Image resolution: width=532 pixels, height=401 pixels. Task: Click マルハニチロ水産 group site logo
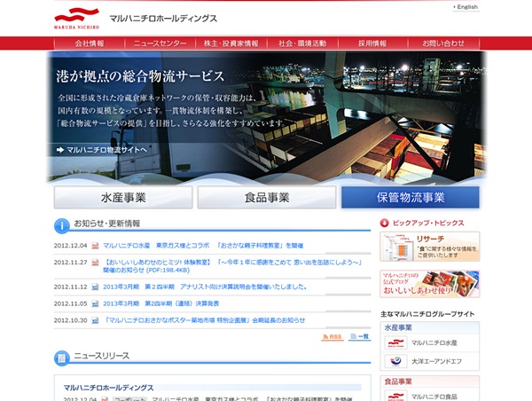395,342
